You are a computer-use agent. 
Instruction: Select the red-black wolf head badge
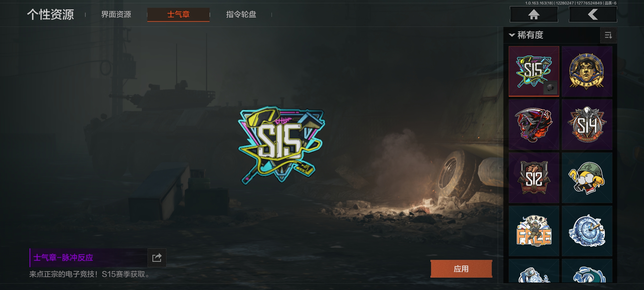tap(534, 125)
